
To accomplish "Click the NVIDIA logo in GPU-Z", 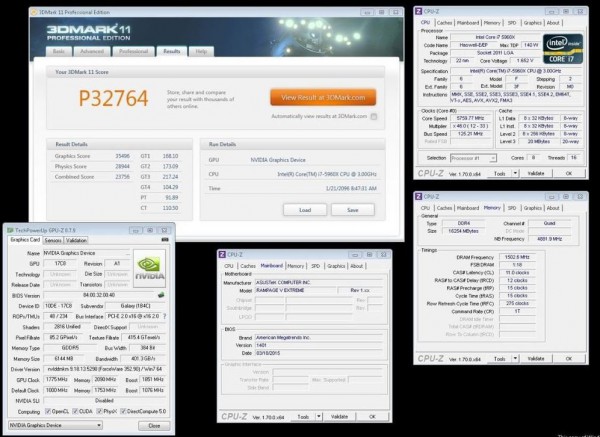I will click(x=150, y=269).
